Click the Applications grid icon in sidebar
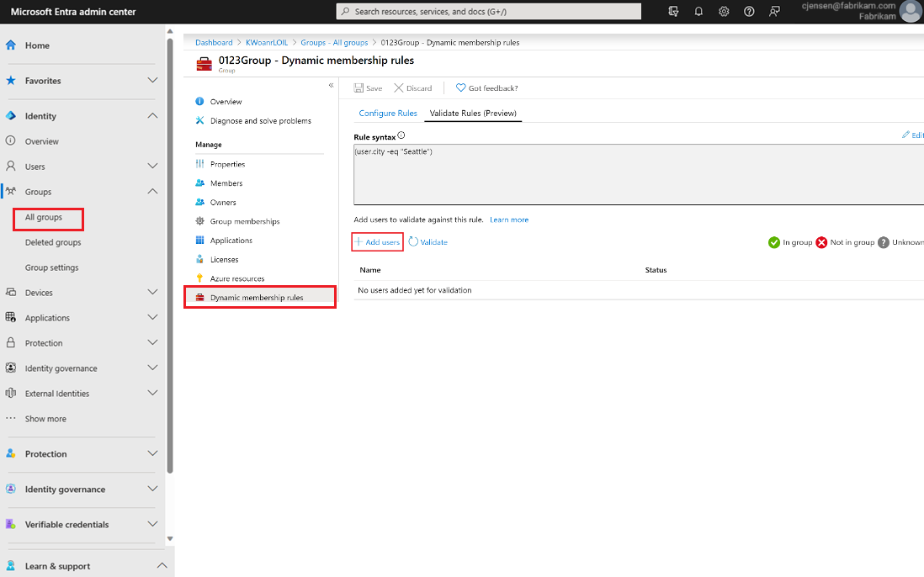This screenshot has width=924, height=577. tap(11, 317)
